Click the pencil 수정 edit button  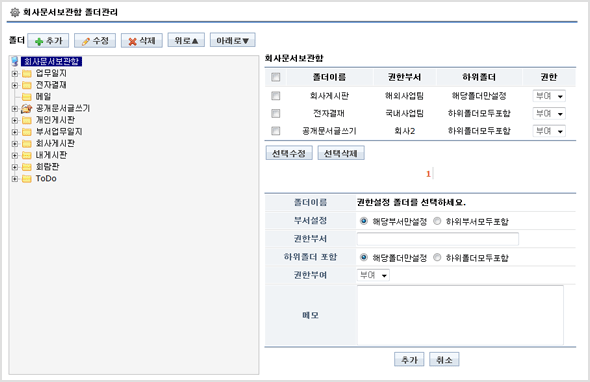pos(95,41)
